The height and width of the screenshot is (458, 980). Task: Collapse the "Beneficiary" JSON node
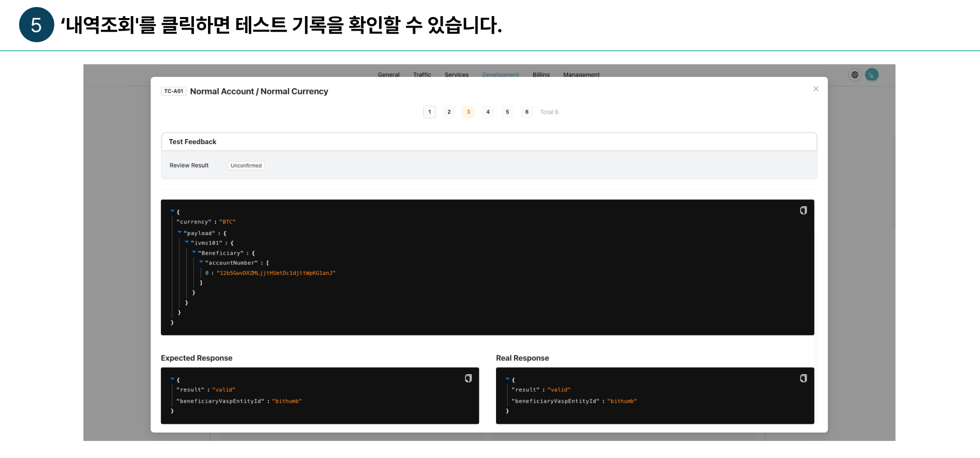193,252
